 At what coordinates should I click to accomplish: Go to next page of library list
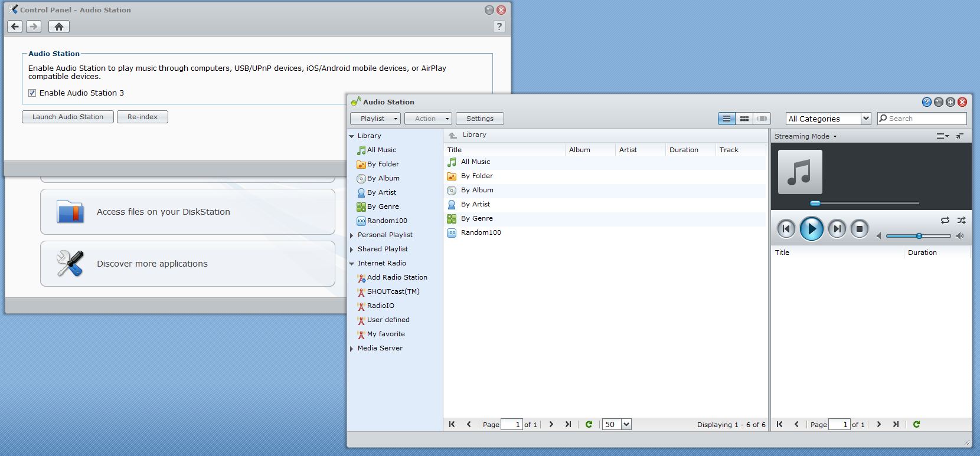pyautogui.click(x=551, y=424)
